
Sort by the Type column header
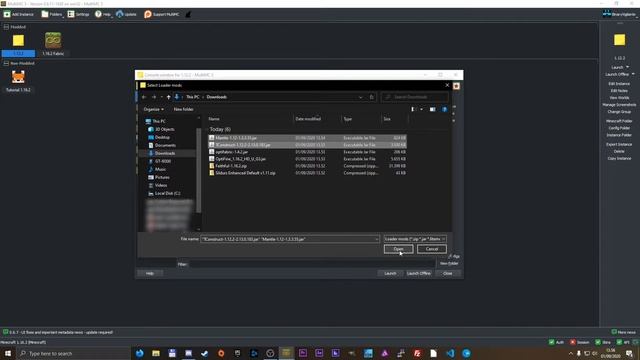348,119
